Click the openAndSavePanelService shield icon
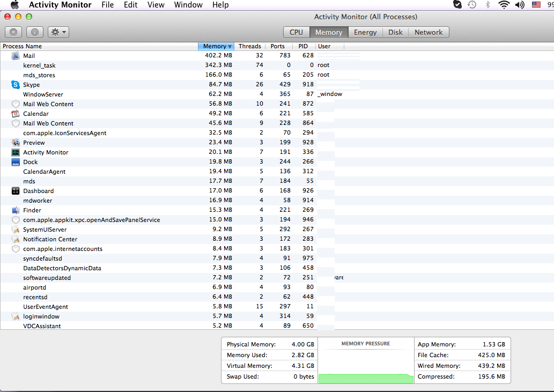The height and width of the screenshot is (392, 554). pyautogui.click(x=16, y=220)
